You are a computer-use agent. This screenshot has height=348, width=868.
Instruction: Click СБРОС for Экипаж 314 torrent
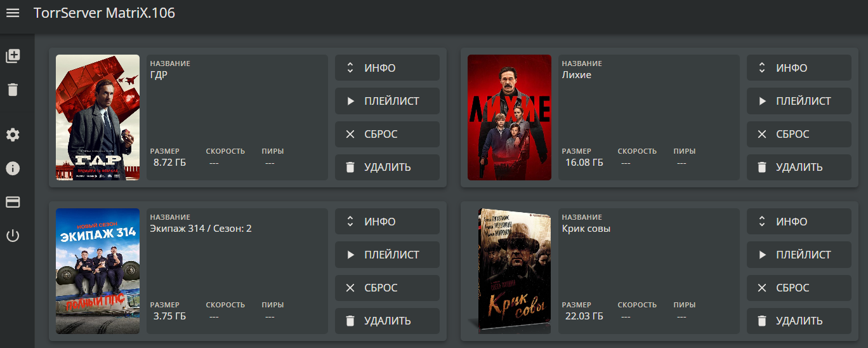pos(387,288)
